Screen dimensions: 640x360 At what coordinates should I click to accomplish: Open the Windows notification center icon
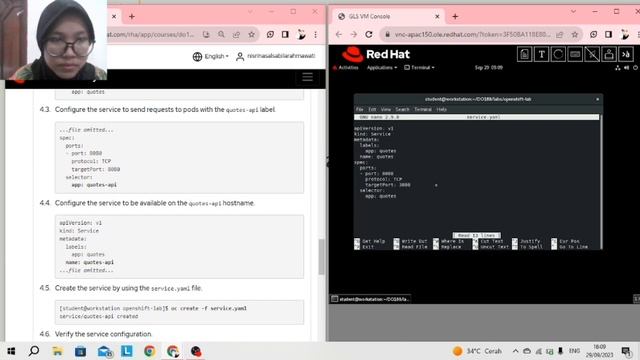click(x=626, y=351)
